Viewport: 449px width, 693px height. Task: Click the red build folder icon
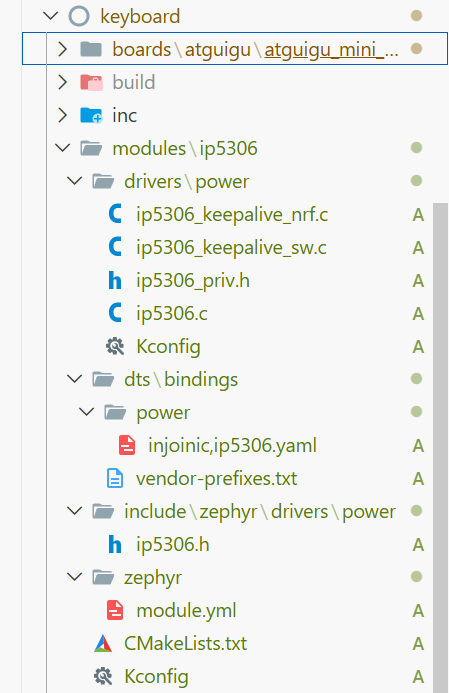click(x=91, y=82)
